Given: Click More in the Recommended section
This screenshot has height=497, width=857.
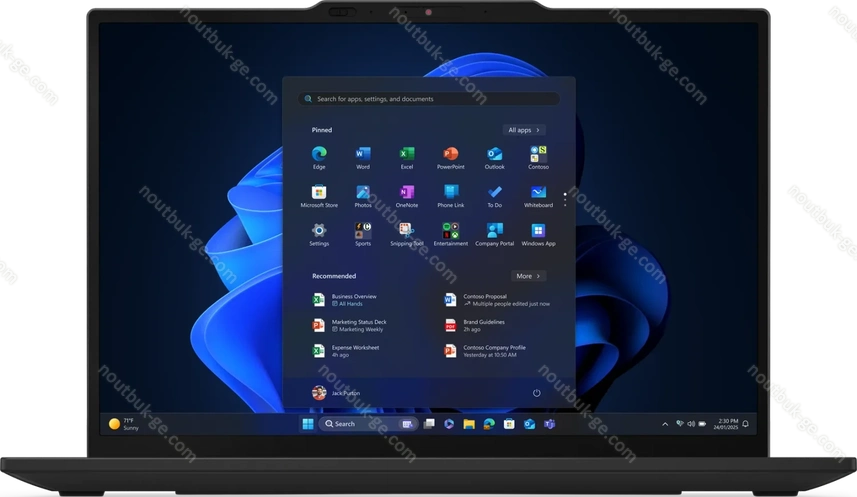Looking at the screenshot, I should [528, 276].
